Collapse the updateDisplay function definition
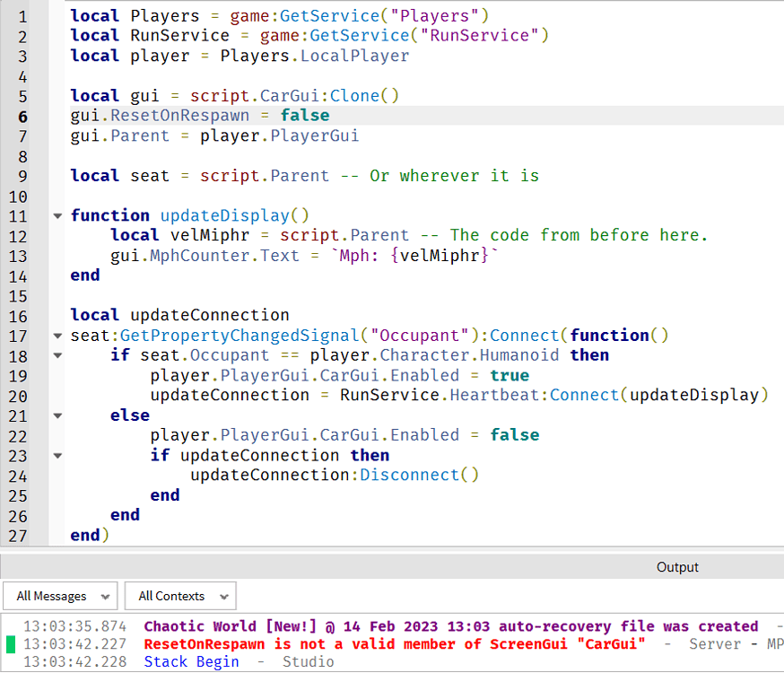This screenshot has width=784, height=673. (x=57, y=215)
